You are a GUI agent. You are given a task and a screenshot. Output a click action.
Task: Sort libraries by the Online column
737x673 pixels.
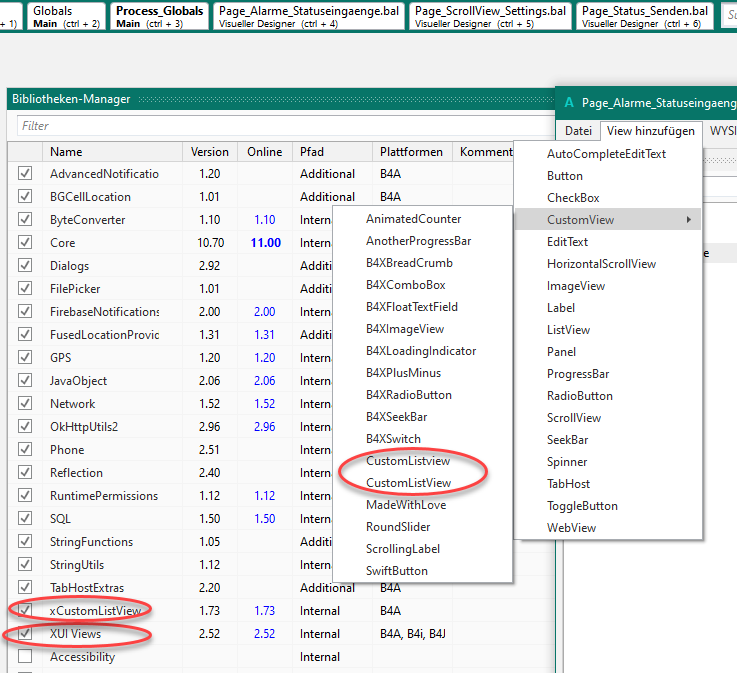click(265, 152)
